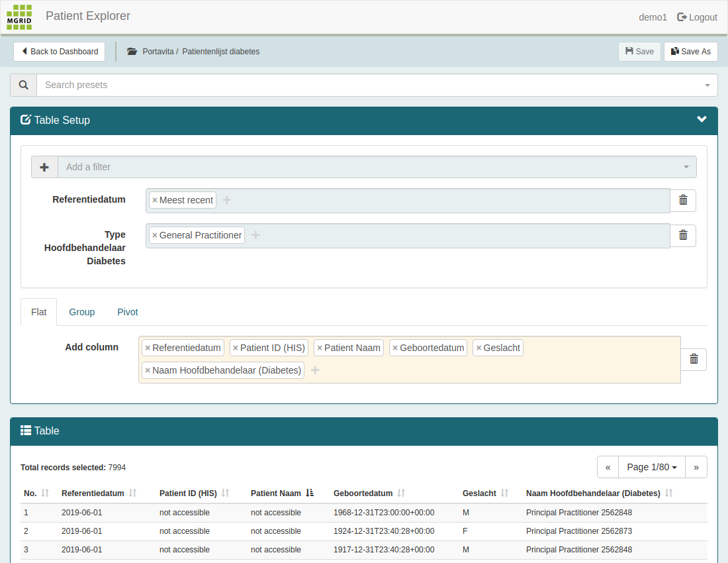Click the Add column tag input area

tap(410, 360)
